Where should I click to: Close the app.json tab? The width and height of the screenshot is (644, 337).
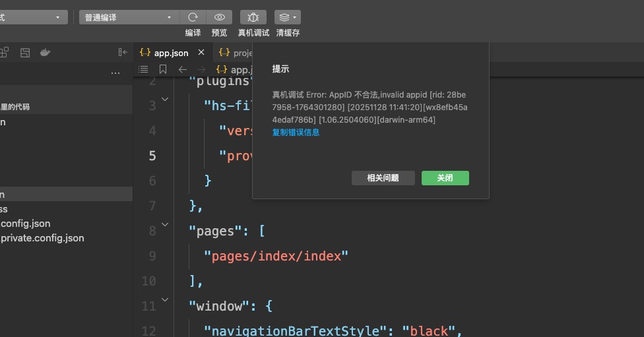point(201,53)
